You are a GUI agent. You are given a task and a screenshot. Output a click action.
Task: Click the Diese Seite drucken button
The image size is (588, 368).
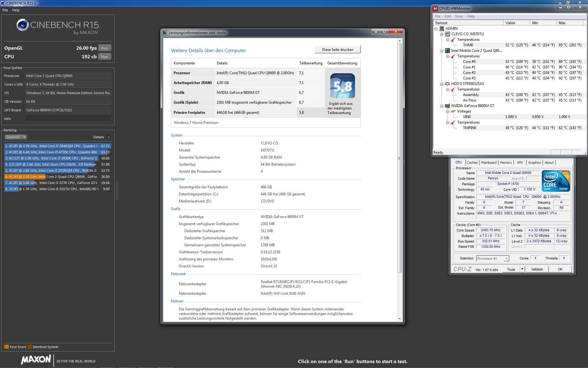337,50
